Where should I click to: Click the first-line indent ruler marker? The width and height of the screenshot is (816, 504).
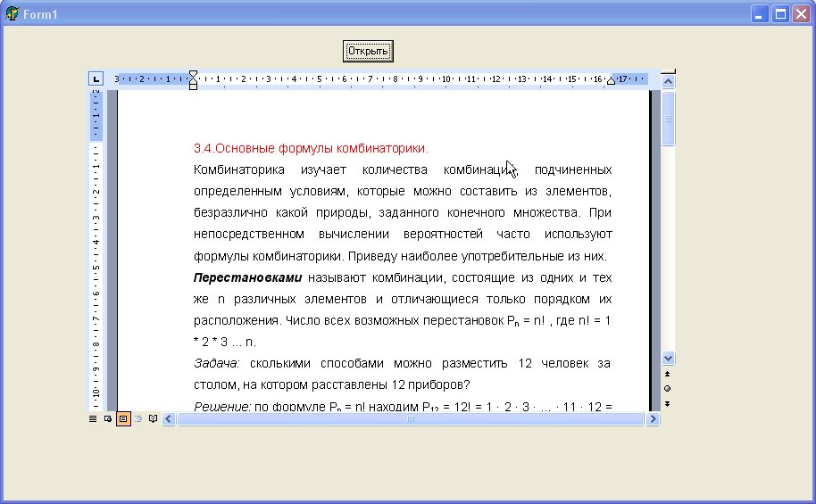(193, 74)
